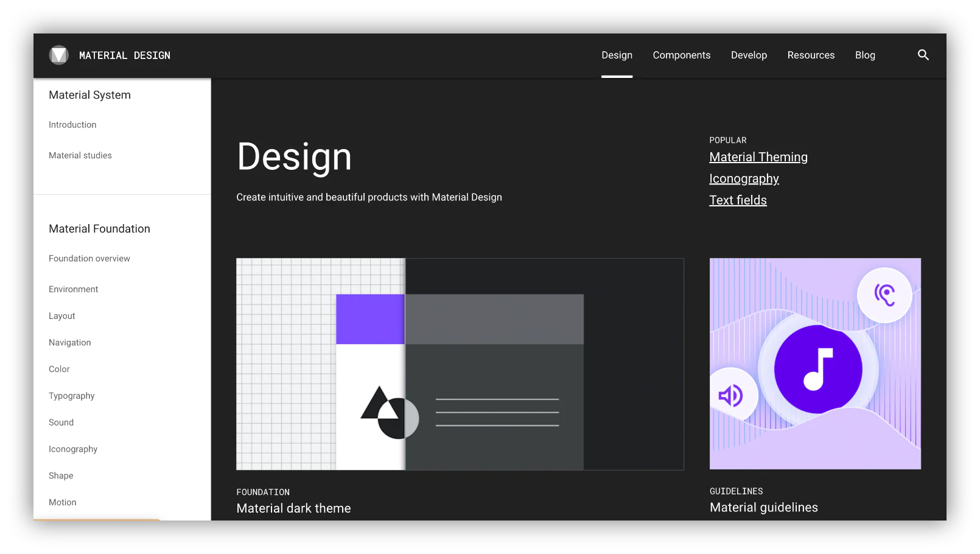The height and width of the screenshot is (554, 980).
Task: Click the Material dark theme card title
Action: 293,508
